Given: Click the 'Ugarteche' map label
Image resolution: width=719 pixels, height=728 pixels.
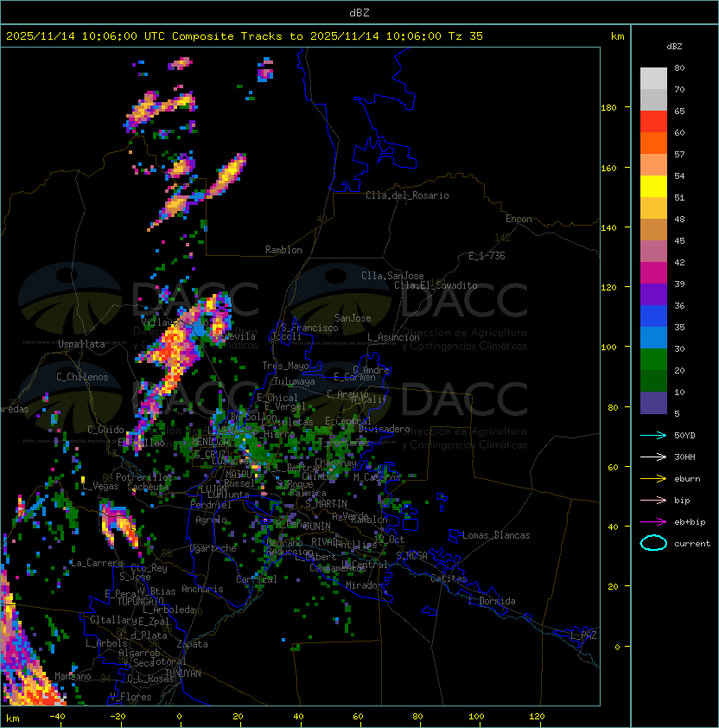Looking at the screenshot, I should tap(213, 548).
